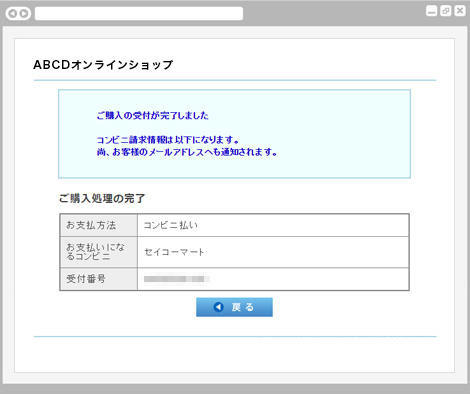Click the コンビニ請求情報は以下になります line
This screenshot has width=470, height=394.
point(168,140)
